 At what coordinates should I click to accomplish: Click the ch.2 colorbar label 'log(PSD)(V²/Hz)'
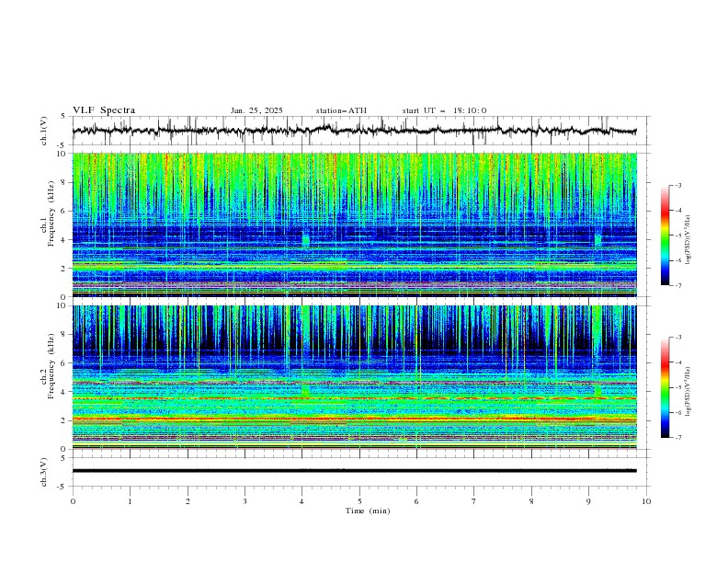(x=688, y=392)
